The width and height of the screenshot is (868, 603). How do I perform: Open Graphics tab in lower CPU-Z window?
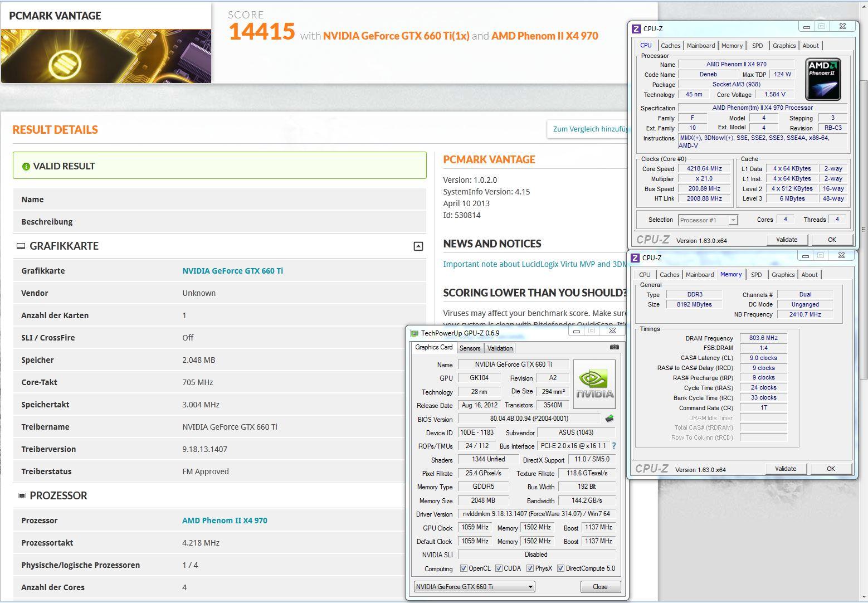pos(783,275)
